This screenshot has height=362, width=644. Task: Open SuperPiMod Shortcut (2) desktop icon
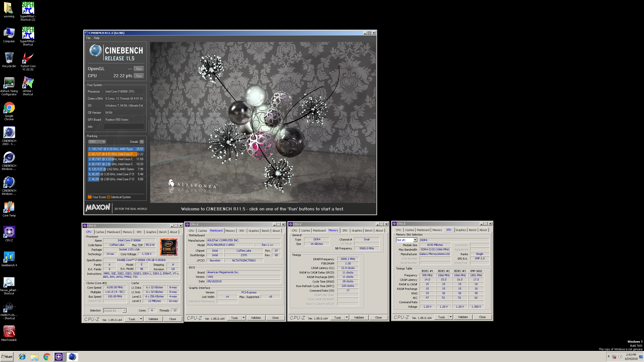click(28, 11)
